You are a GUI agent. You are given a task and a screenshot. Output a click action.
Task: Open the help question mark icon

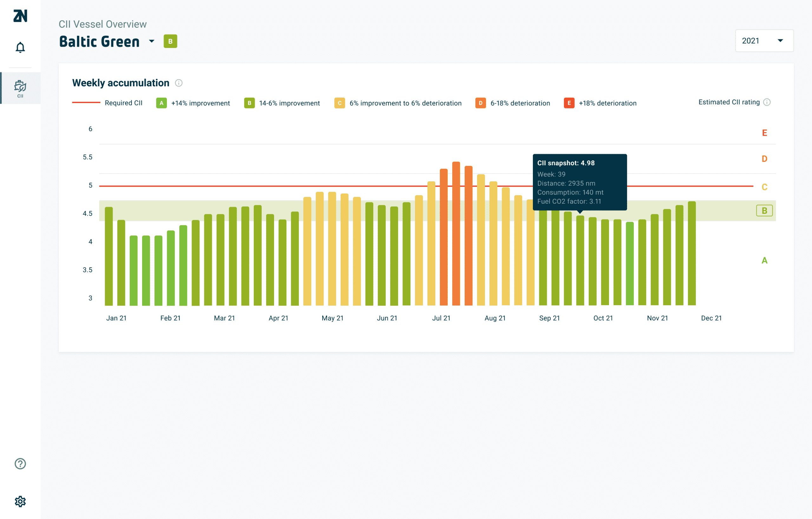[20, 463]
